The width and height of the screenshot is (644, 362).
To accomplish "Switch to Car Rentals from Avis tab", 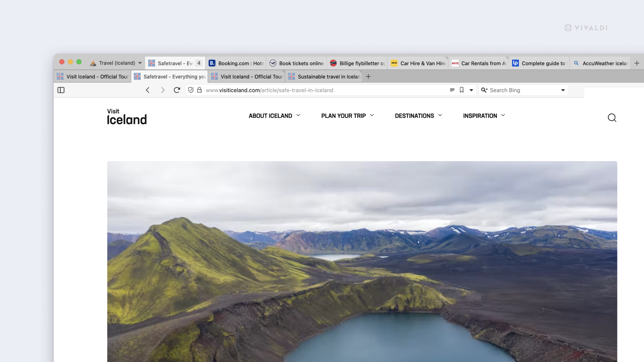I will 479,63.
